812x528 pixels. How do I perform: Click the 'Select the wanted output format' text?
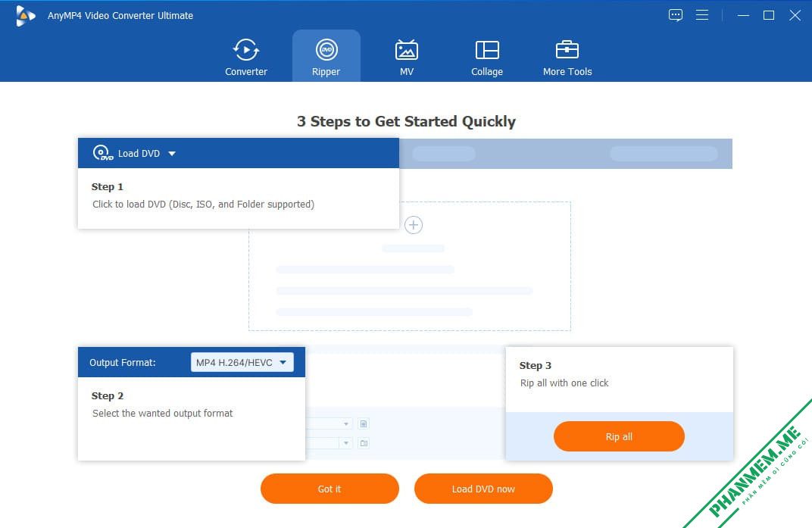tap(163, 414)
